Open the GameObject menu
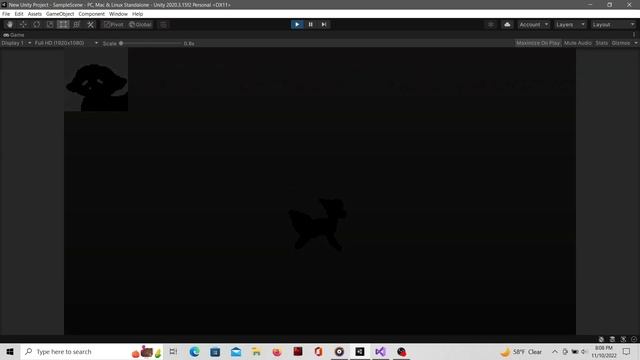 tap(60, 14)
